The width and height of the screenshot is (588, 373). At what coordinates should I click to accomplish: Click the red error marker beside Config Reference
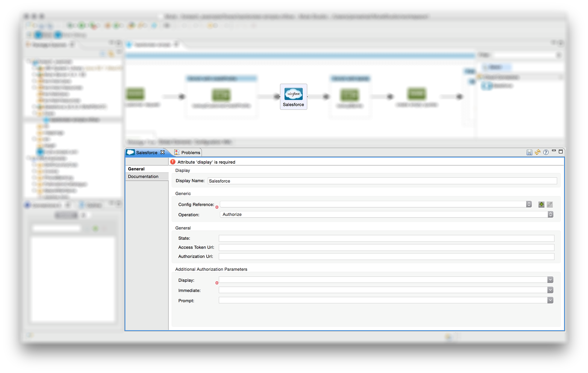[x=217, y=207]
